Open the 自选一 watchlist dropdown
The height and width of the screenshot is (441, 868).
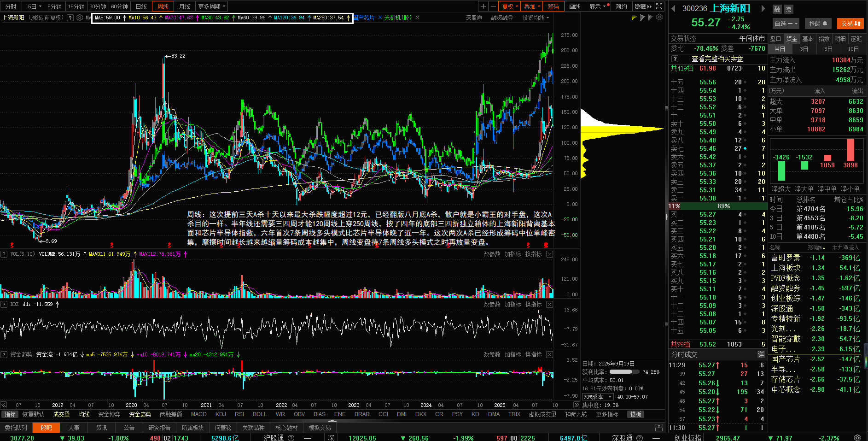(786, 24)
